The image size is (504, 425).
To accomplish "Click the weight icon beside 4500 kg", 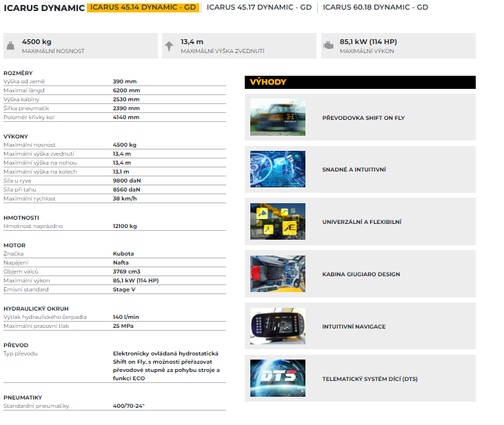I will (10, 45).
